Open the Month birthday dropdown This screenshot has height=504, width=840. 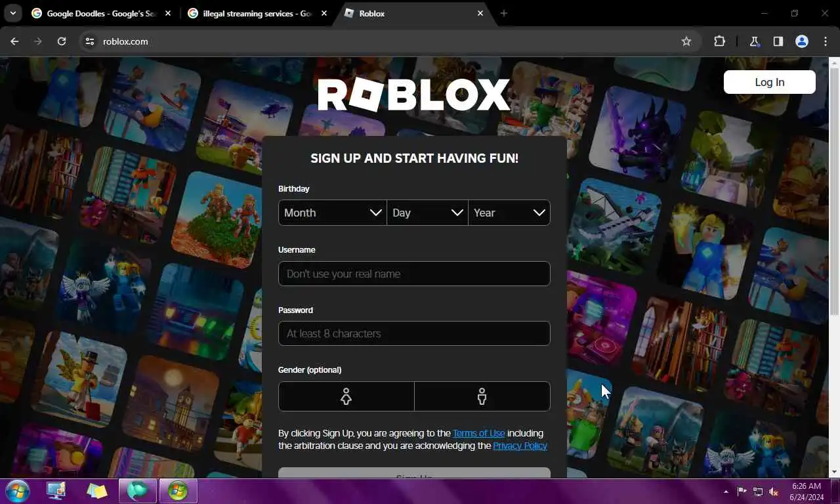[x=333, y=213]
